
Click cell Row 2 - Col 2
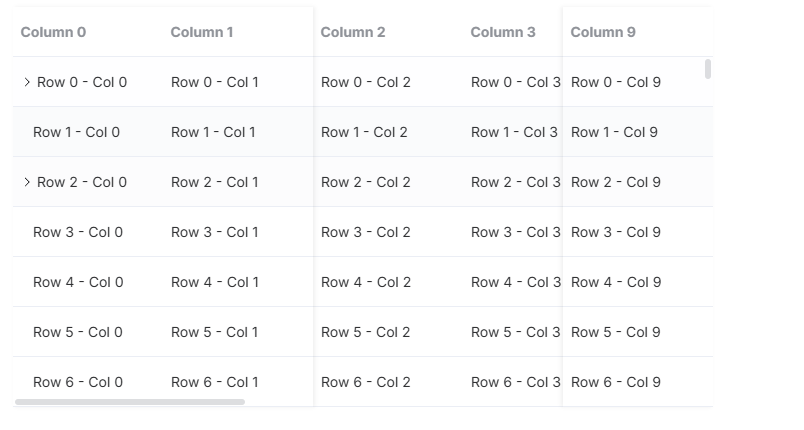click(366, 182)
